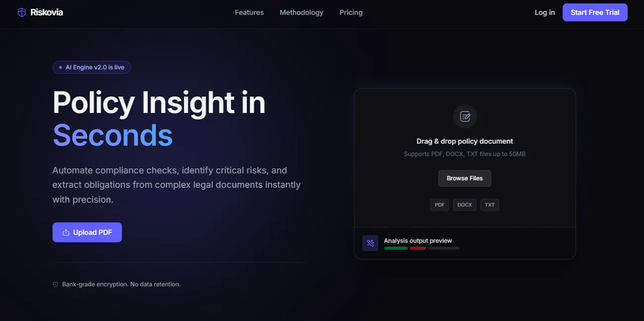Click the Policy Insight in headline text
This screenshot has height=321, width=644.
click(159, 103)
